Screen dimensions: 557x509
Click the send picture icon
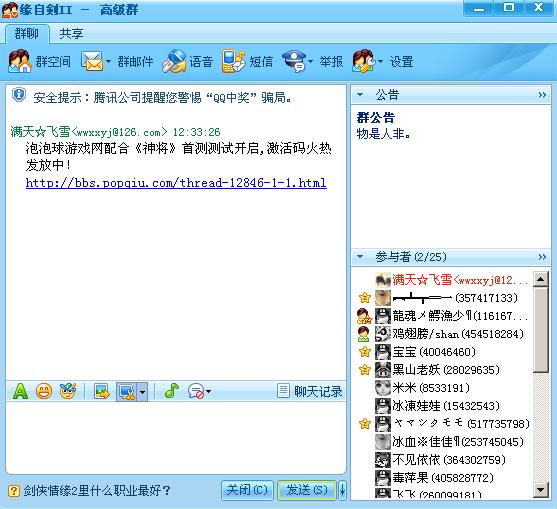click(102, 391)
